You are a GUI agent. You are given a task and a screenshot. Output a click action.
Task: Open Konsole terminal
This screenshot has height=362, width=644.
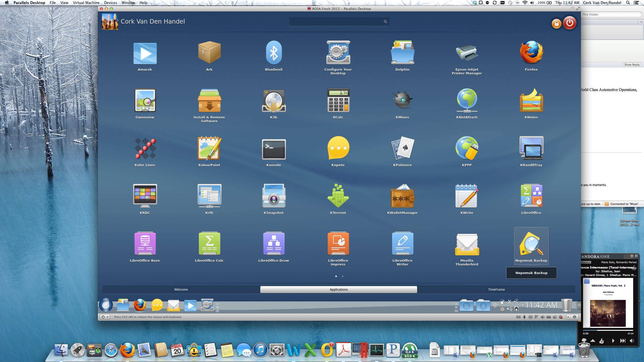[273, 149]
